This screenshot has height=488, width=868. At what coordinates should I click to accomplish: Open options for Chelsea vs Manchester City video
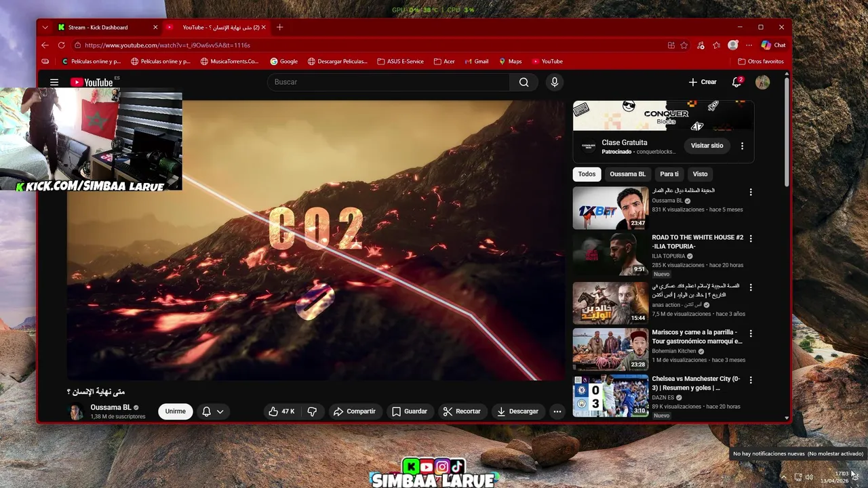751,380
